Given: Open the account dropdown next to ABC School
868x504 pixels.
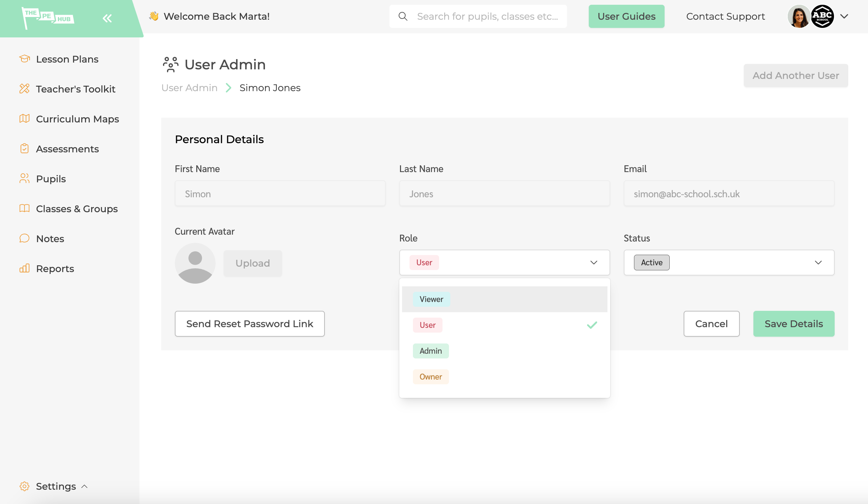Looking at the screenshot, I should pyautogui.click(x=844, y=16).
